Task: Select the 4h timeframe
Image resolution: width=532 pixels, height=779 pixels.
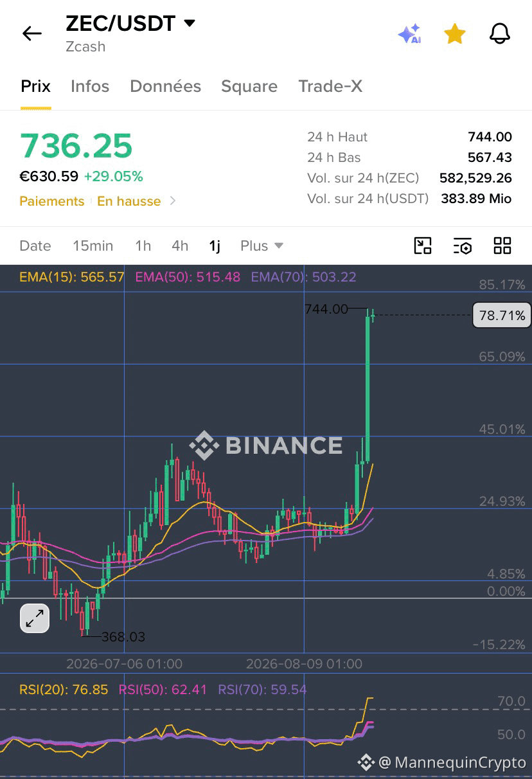Action: (180, 246)
